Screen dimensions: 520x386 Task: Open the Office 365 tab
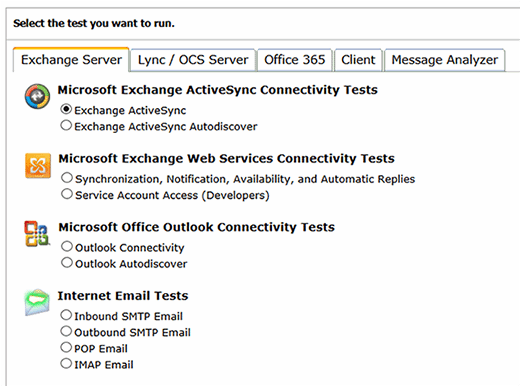(295, 60)
